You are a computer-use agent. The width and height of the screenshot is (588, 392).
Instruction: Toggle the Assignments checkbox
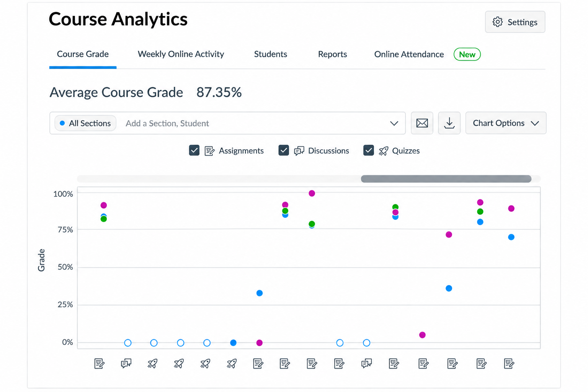[x=194, y=150]
